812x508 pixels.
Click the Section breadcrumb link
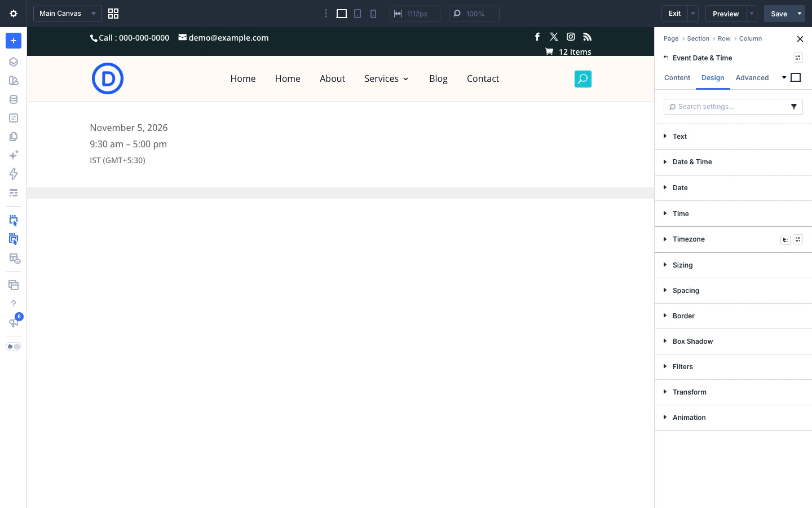(x=698, y=38)
